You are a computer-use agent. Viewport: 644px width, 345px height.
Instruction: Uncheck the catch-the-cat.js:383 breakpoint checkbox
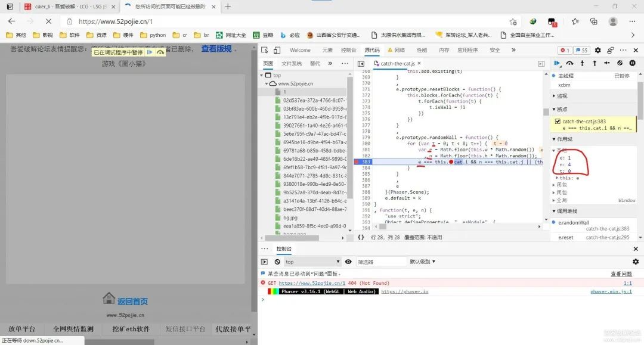click(558, 122)
